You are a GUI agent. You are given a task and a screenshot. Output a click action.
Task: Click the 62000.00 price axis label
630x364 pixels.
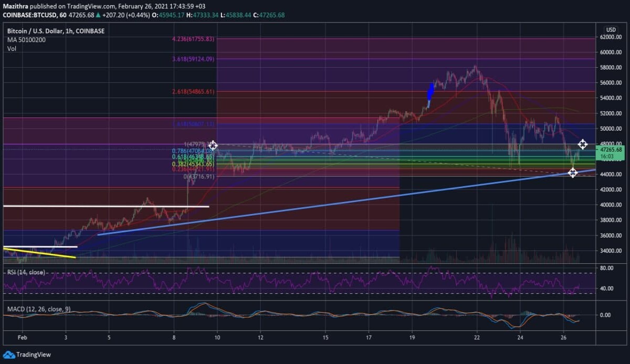pyautogui.click(x=612, y=37)
